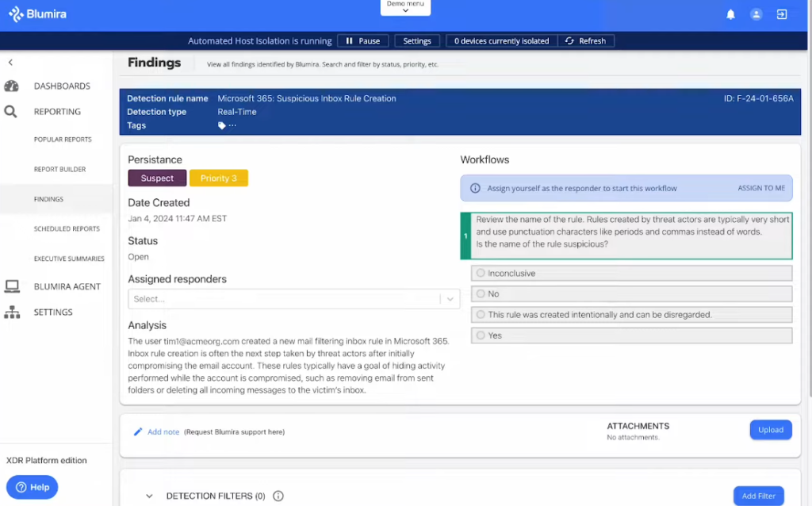The height and width of the screenshot is (506, 812).
Task: Click the 'Real-Time' detection type value
Action: tap(236, 112)
